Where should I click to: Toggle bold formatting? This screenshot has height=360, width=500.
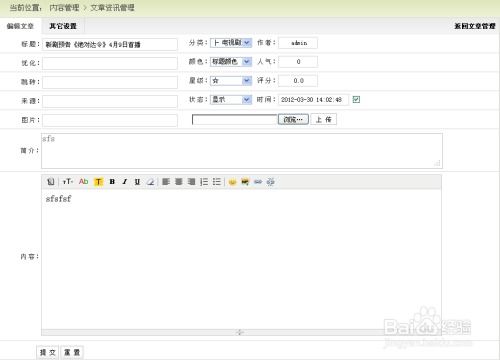[112, 182]
